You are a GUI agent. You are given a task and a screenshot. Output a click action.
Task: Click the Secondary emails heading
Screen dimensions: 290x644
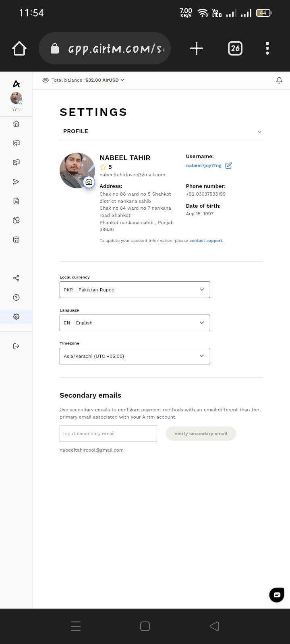[90, 395]
